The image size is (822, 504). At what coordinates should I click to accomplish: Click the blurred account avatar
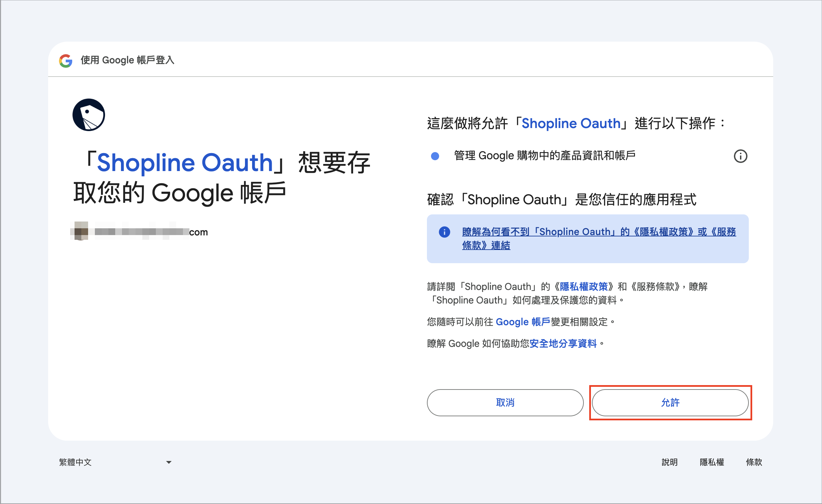81,231
